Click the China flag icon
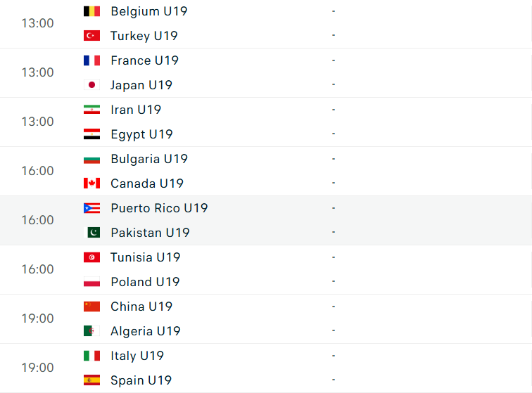532x393 pixels. pyautogui.click(x=91, y=307)
